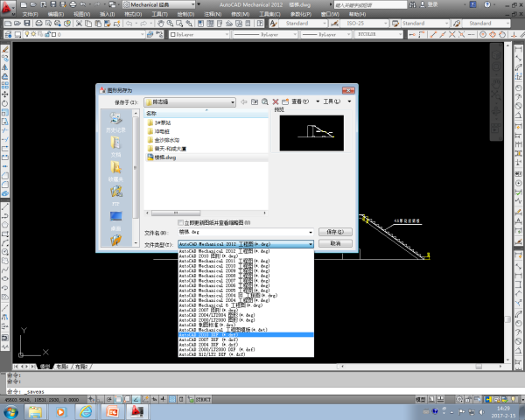Click the Cut scissors icon in toolbar
Viewport: 525px width, 420px height.
click(79, 24)
